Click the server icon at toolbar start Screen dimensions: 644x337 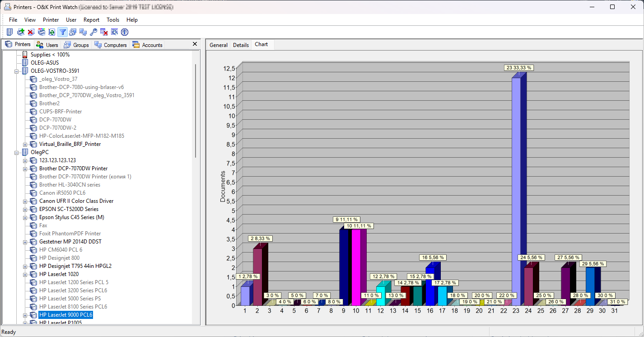9,32
